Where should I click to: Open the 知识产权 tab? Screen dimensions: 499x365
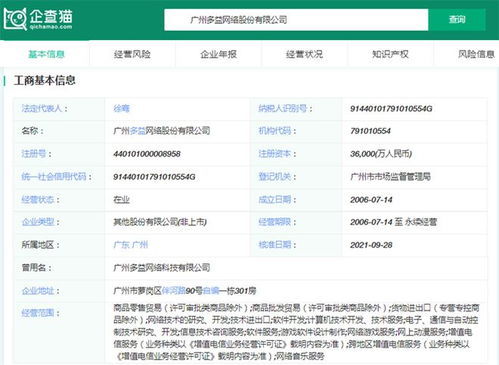(390, 54)
